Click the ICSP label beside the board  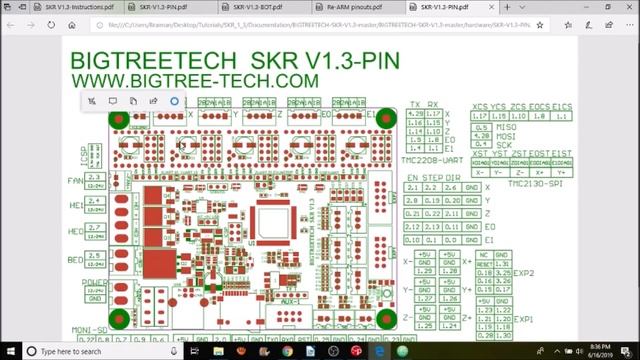click(x=84, y=156)
